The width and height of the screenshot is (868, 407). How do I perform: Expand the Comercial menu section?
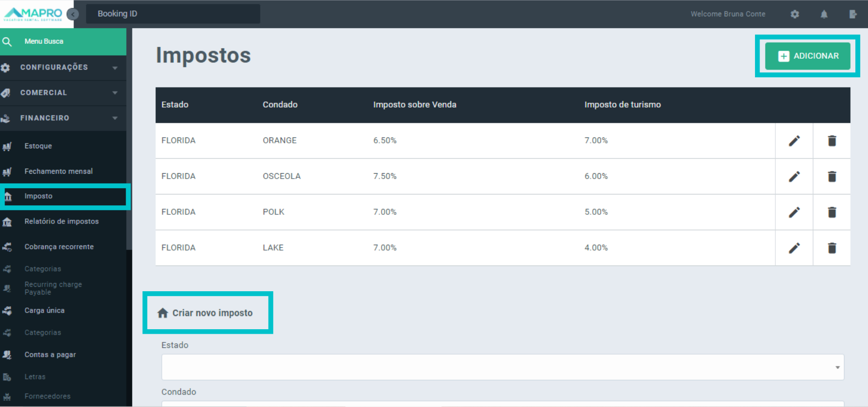point(63,93)
